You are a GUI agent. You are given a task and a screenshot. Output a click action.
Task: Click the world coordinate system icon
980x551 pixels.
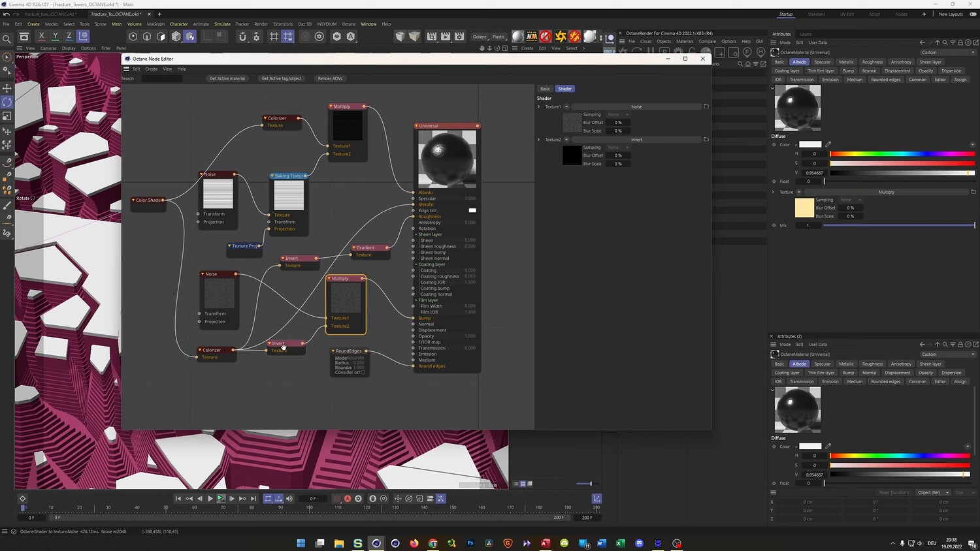(x=83, y=37)
